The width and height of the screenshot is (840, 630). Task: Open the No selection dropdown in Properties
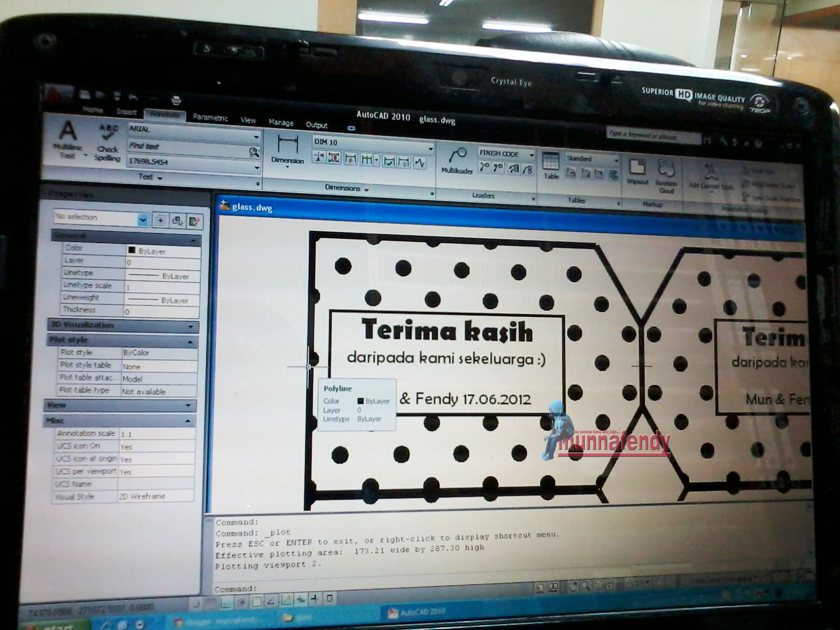point(142,220)
